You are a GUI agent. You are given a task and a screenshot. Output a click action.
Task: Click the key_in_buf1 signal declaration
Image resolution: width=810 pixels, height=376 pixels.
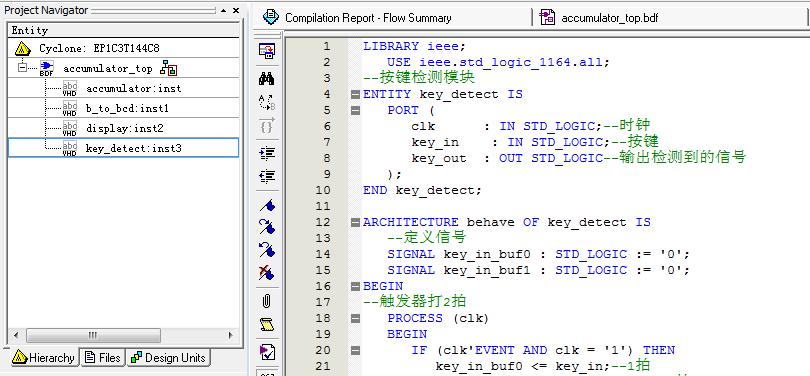pyautogui.click(x=539, y=271)
